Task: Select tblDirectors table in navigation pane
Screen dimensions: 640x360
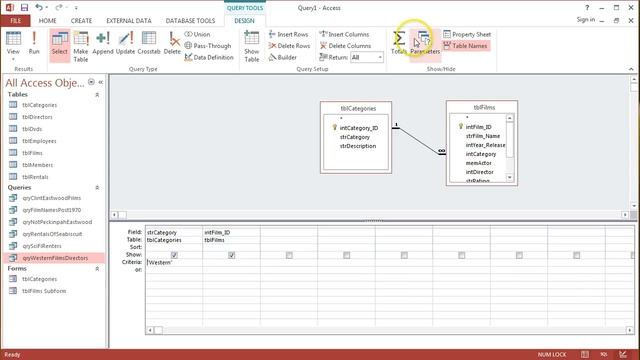Action: coord(37,117)
